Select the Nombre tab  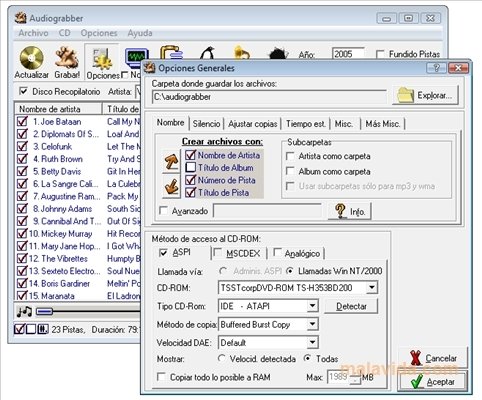pos(171,123)
